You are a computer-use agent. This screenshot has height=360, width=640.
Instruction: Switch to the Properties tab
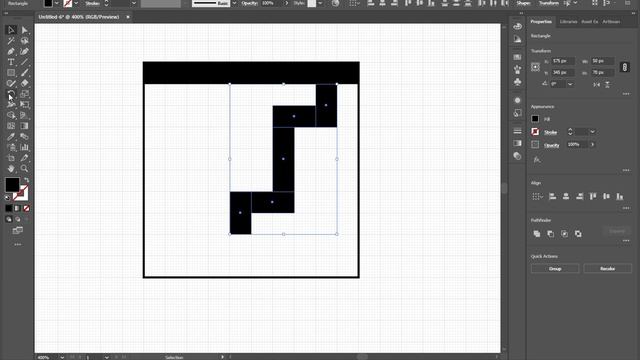[541, 22]
